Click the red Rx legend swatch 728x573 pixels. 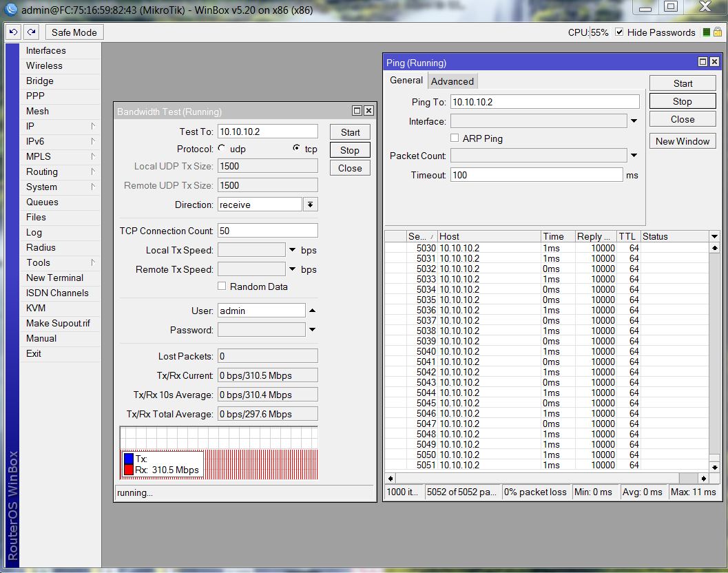coord(129,470)
